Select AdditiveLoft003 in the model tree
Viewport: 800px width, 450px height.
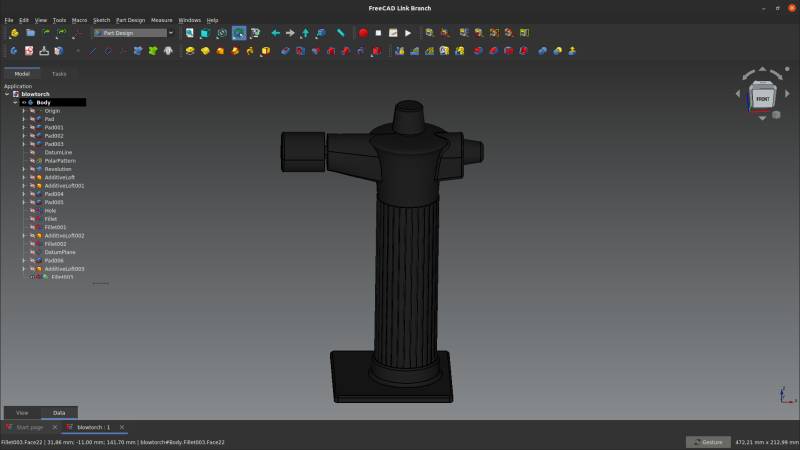click(64, 269)
